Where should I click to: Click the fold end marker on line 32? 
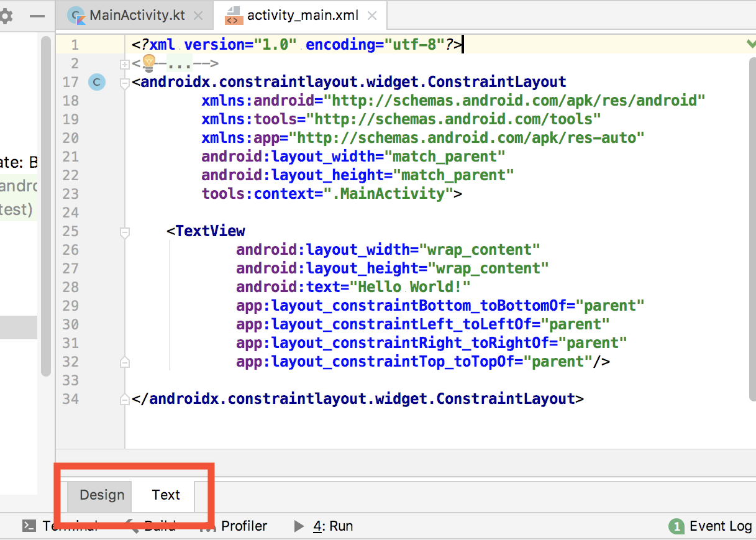point(124,362)
